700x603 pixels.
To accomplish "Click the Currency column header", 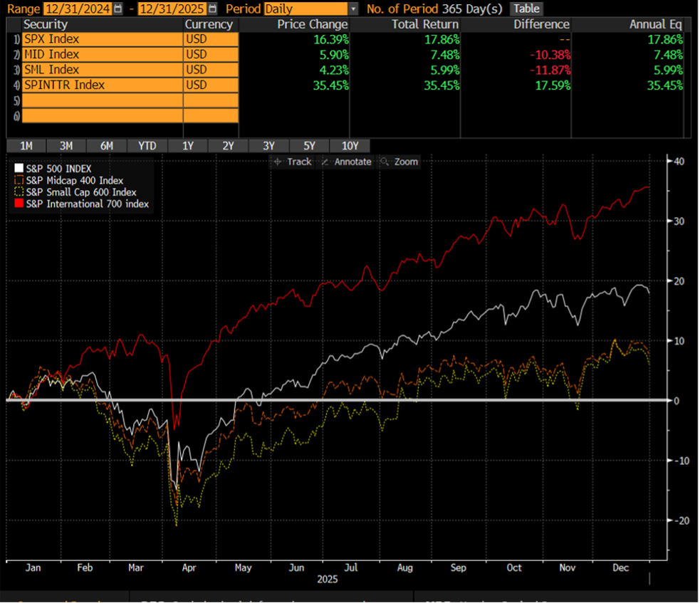I will point(209,24).
